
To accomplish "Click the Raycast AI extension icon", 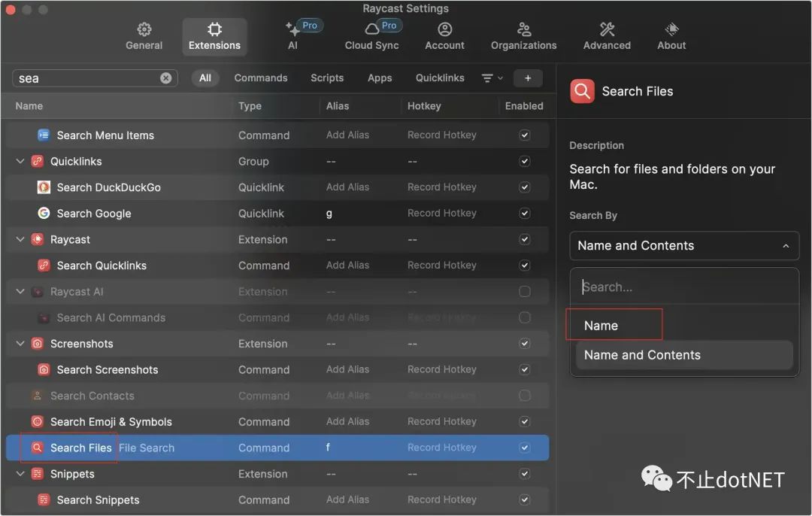I will point(38,292).
